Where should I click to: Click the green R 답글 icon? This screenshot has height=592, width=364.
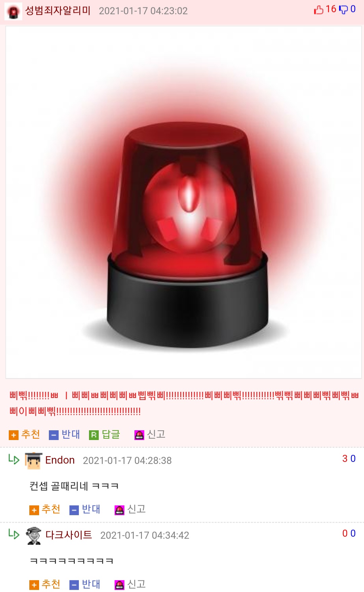pos(94,435)
